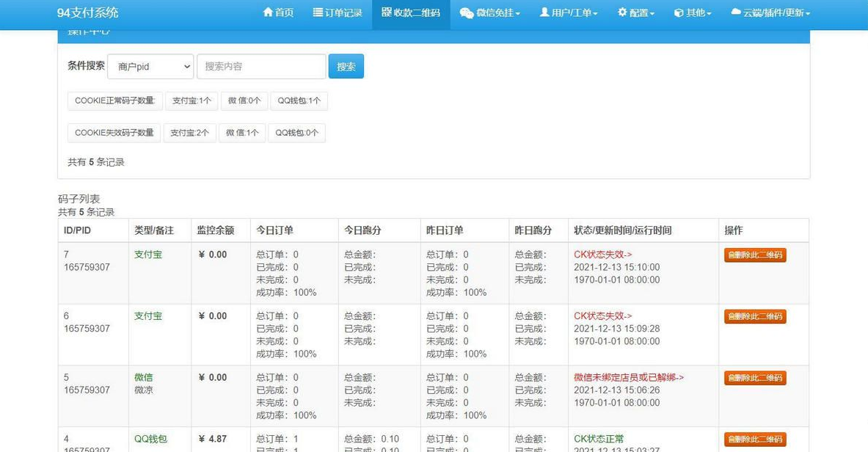The image size is (868, 452).
Task: Click the QR code icon beside 收款二维码
Action: coord(387,12)
